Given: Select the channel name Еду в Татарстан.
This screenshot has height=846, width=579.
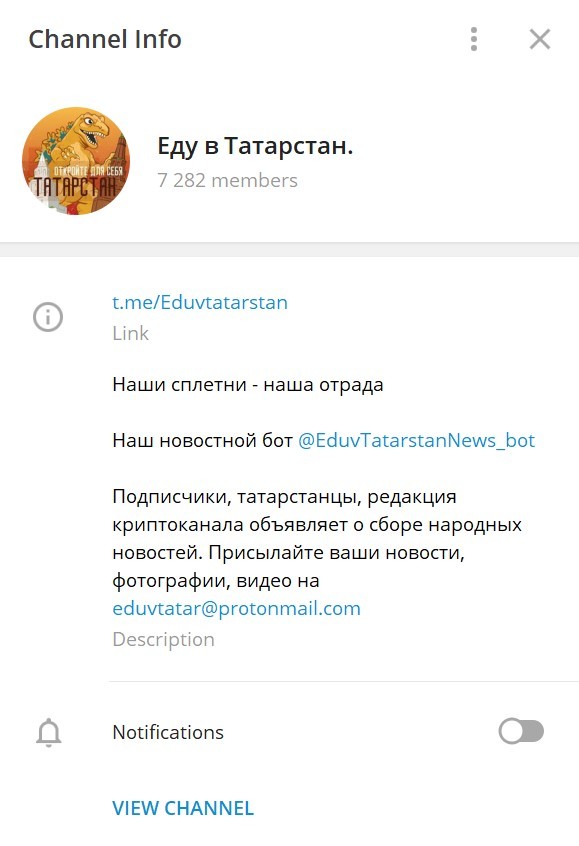Looking at the screenshot, I should (255, 146).
